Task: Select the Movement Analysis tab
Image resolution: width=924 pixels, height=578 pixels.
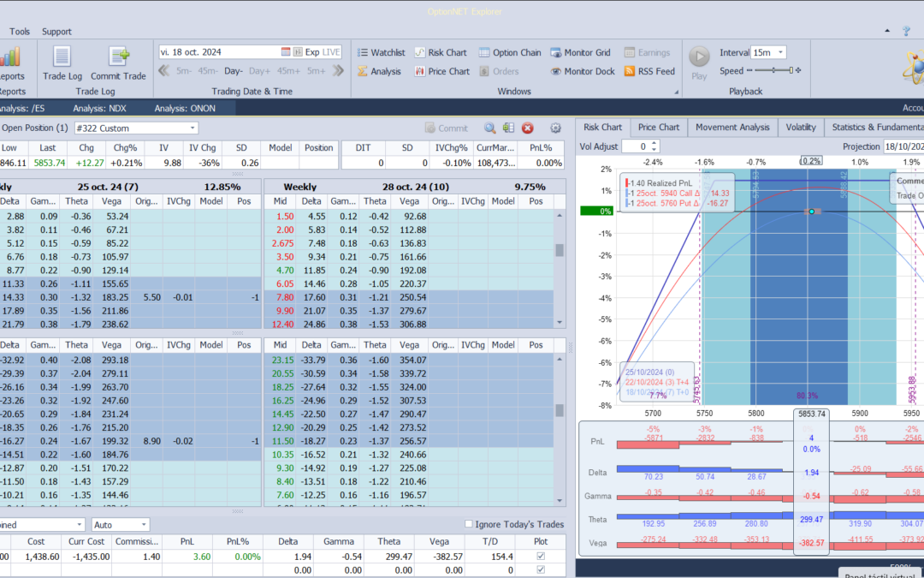Action: click(732, 127)
